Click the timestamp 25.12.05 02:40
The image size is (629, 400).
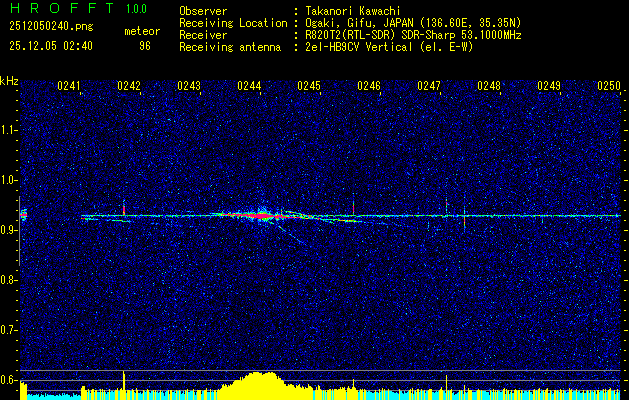[x=51, y=46]
